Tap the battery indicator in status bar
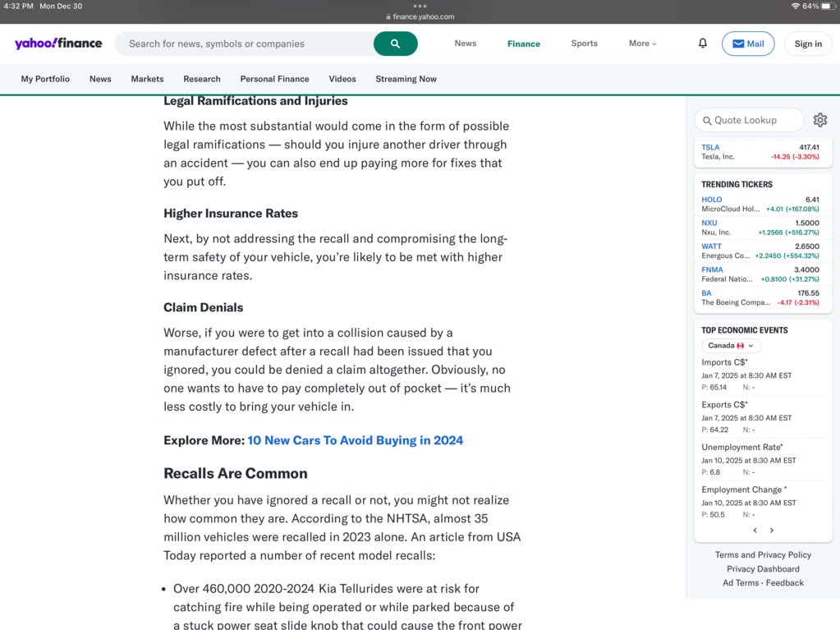 pos(829,6)
